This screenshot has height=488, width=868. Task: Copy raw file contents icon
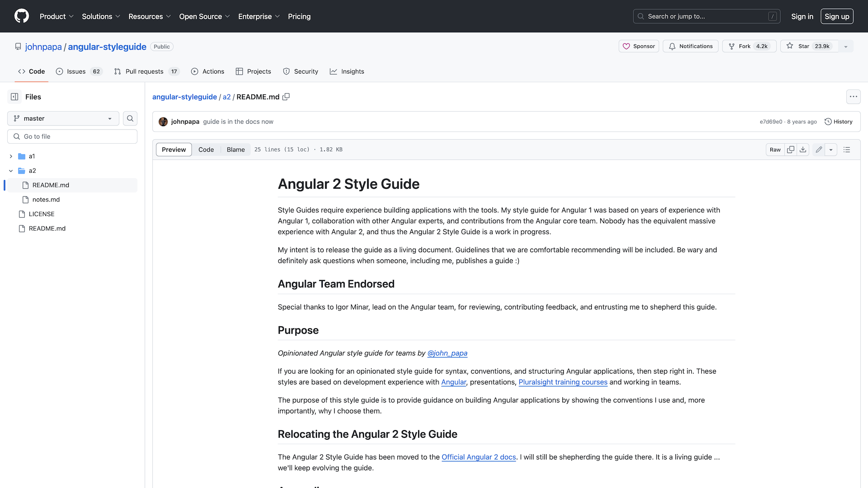tap(791, 150)
